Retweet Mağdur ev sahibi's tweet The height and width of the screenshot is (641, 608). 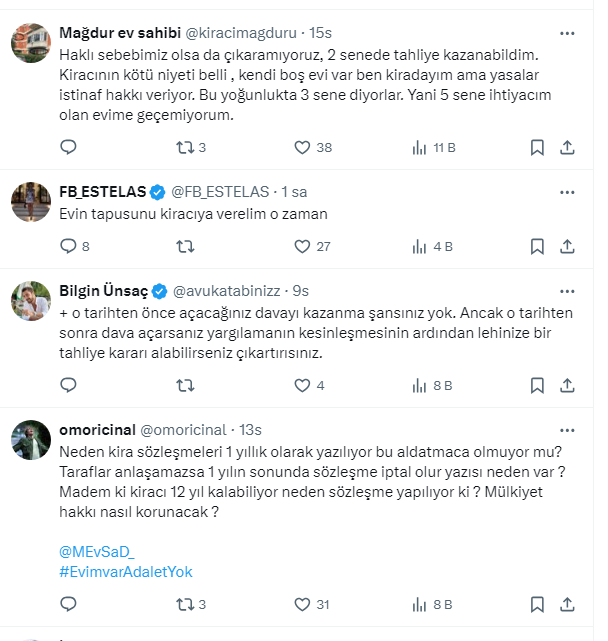tap(185, 148)
